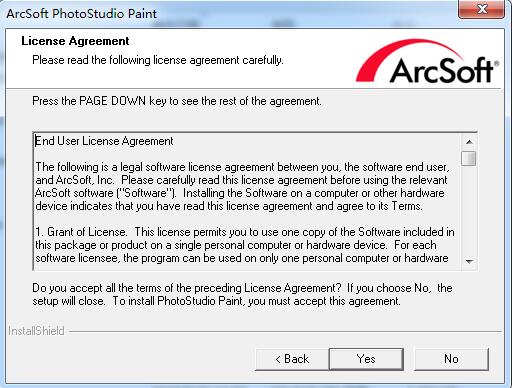
Task: Click the 'Do you accept all the terms' question
Action: (242, 294)
